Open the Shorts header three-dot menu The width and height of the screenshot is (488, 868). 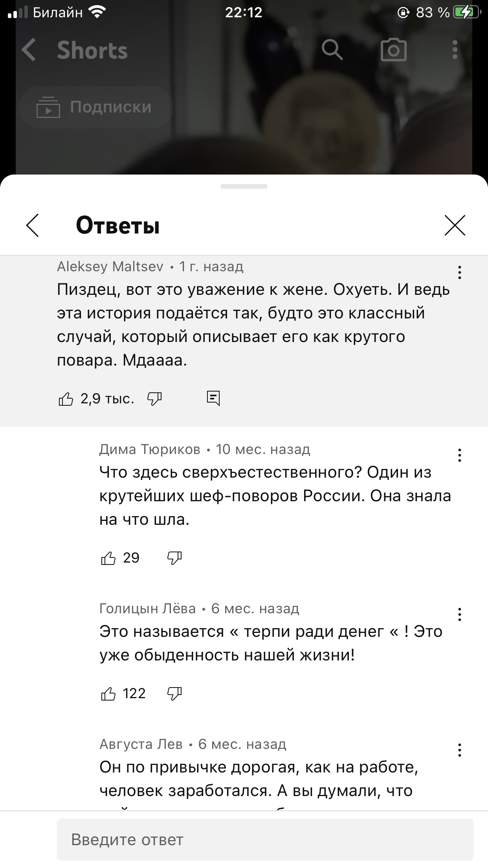tap(455, 50)
